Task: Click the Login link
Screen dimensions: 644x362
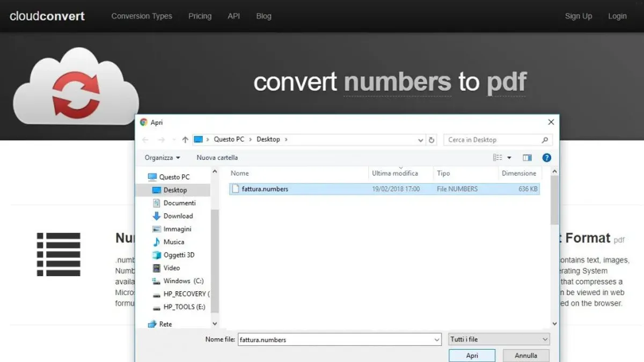Action: click(617, 16)
